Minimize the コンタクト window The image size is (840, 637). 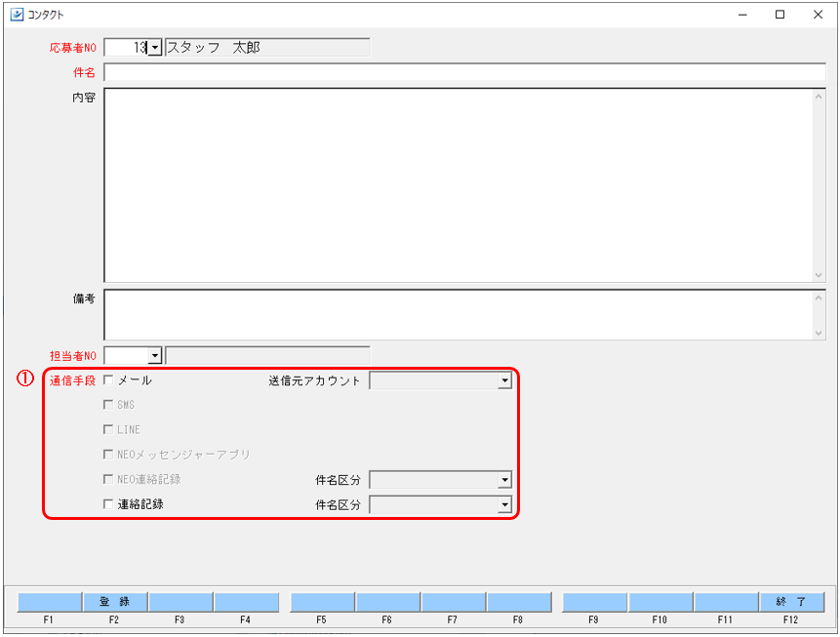click(x=742, y=15)
